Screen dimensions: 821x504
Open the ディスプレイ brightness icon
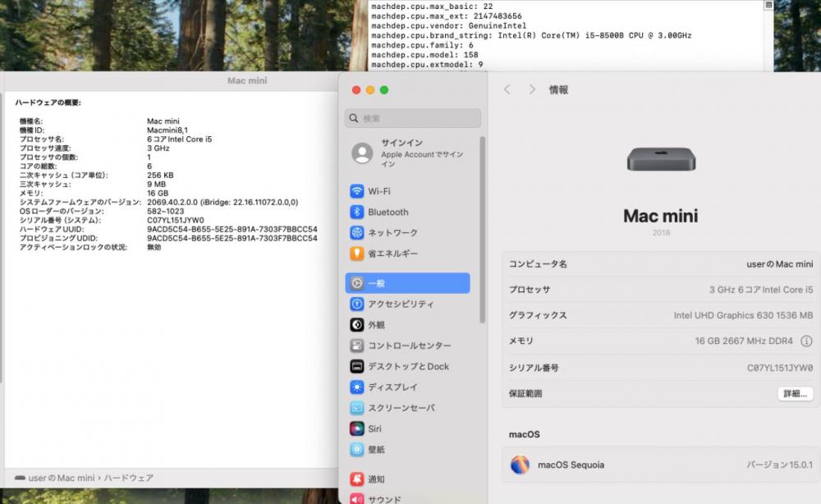coord(356,387)
